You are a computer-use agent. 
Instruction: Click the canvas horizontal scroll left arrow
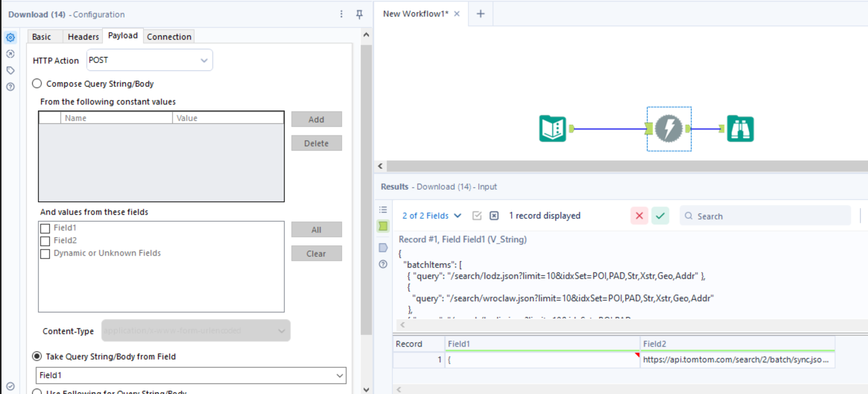pyautogui.click(x=381, y=166)
